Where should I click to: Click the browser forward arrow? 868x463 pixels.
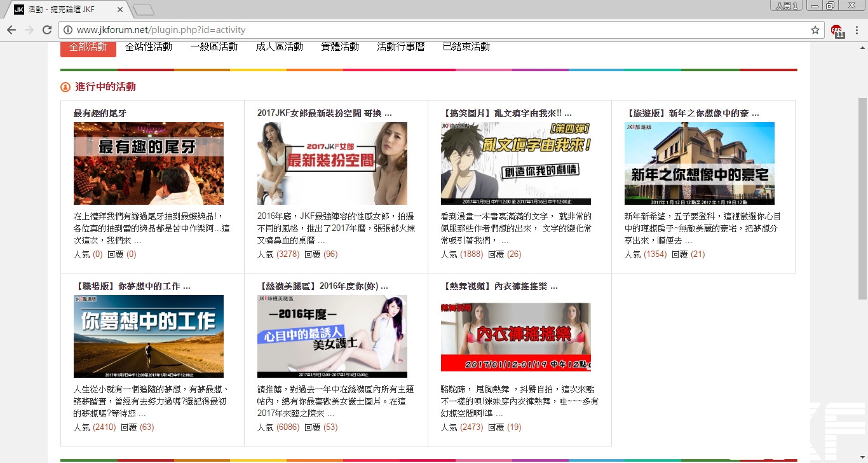point(29,30)
